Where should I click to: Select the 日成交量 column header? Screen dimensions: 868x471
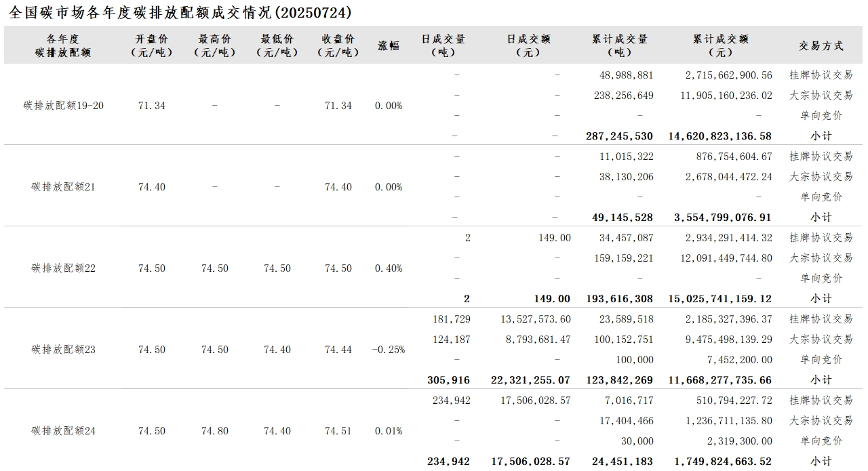point(443,45)
